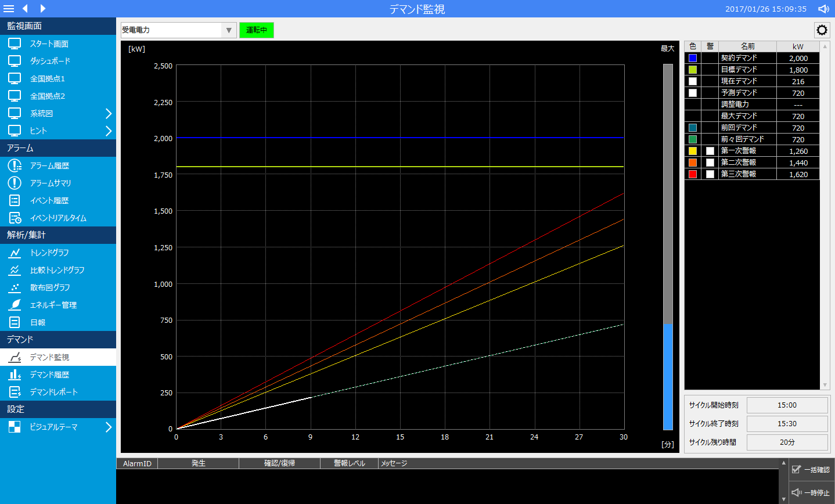Open settings with the gear icon
Screen dimensions: 835x504
(822, 30)
